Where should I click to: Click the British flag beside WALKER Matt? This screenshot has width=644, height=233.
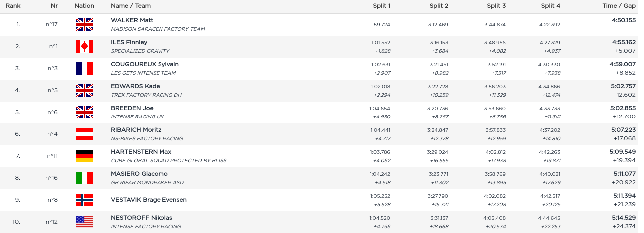84,25
